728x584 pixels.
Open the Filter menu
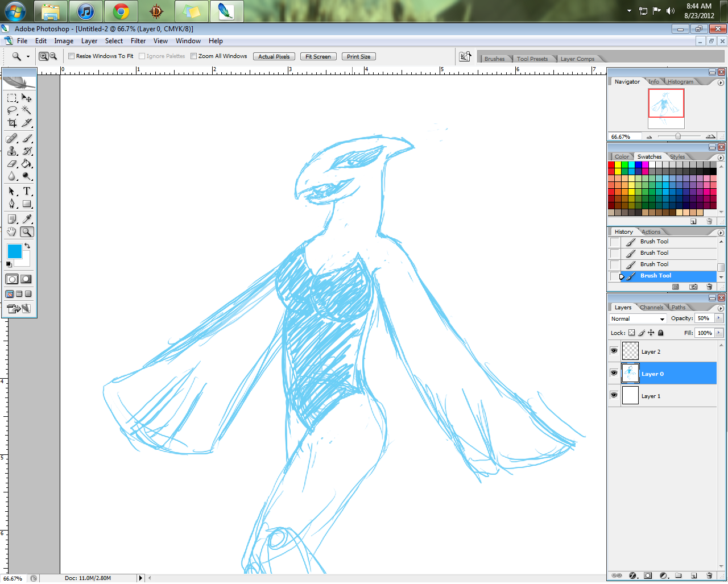[x=138, y=41]
